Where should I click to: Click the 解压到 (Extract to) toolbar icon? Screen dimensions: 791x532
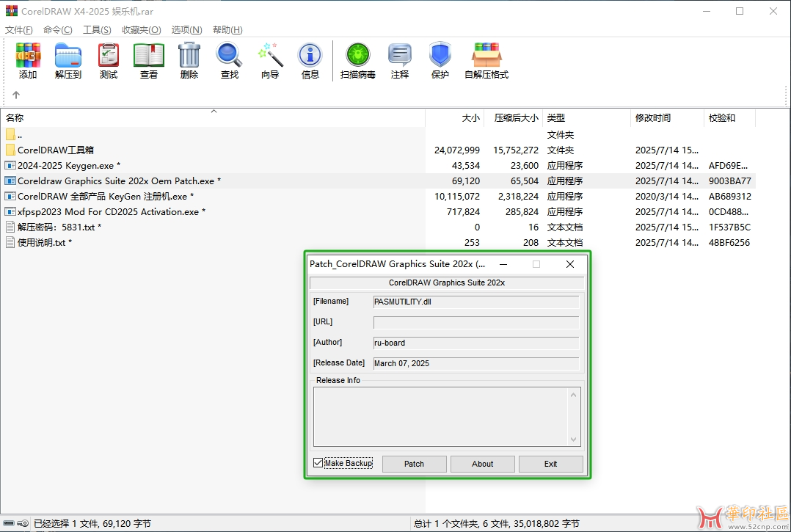click(68, 55)
